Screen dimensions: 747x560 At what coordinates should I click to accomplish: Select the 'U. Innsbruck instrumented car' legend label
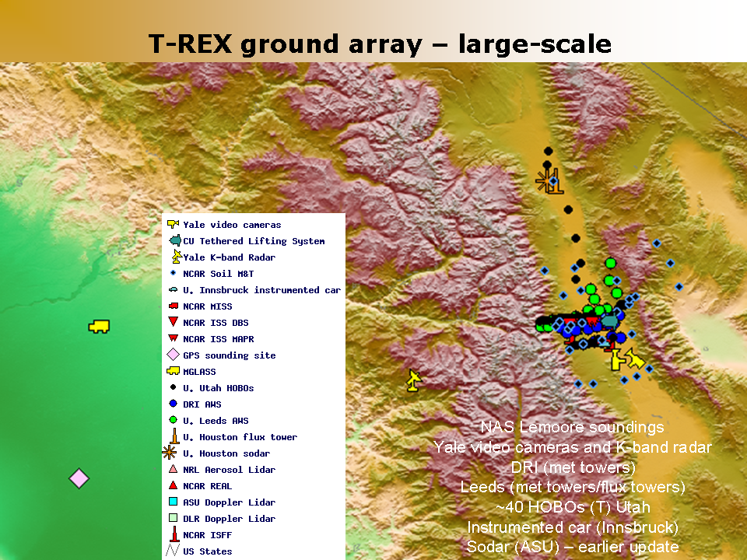pyautogui.click(x=262, y=290)
